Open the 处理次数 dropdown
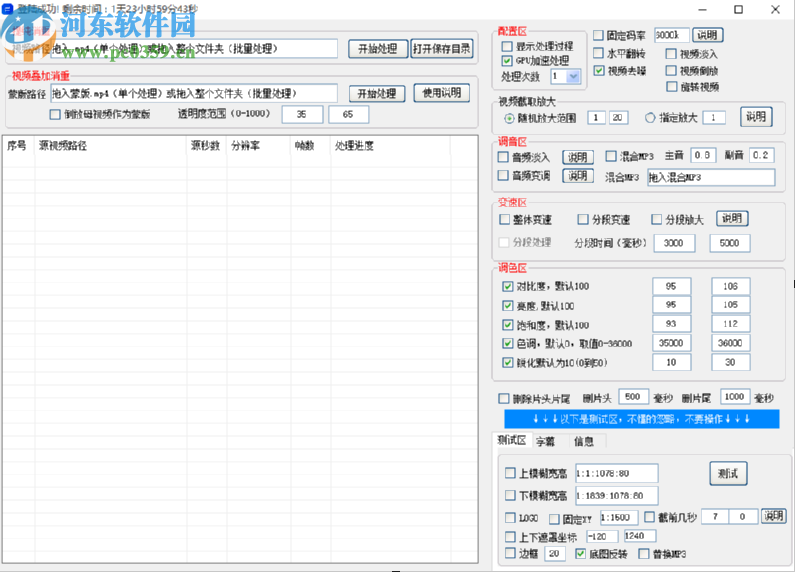Viewport: 795px width, 572px height. (x=574, y=76)
